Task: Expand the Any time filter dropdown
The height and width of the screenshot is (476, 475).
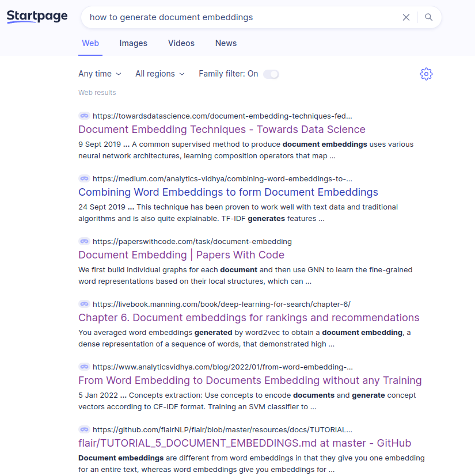Action: coord(100,74)
